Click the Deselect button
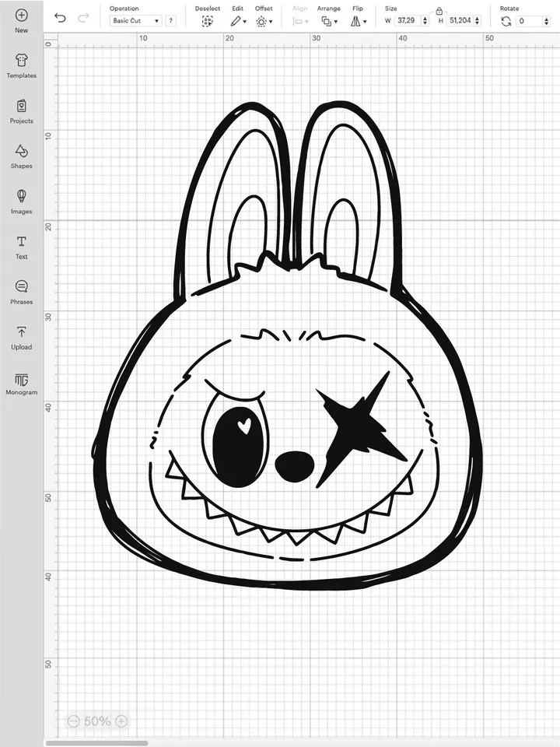Image resolution: width=560 pixels, height=747 pixels. tap(207, 22)
